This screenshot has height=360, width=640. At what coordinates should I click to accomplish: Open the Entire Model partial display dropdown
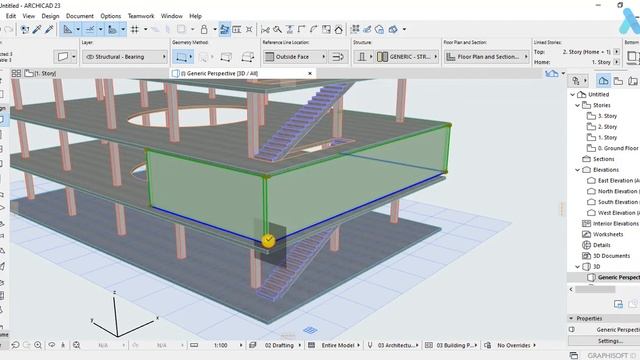[x=338, y=345]
